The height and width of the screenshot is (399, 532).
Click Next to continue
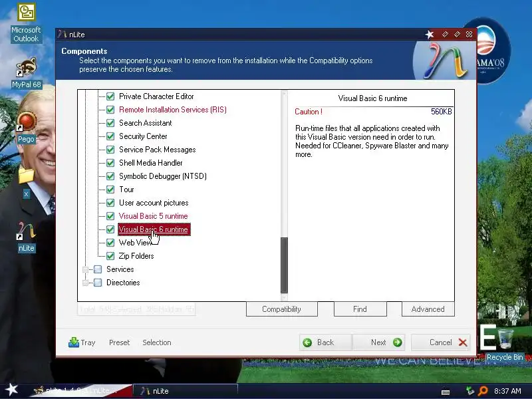coord(378,342)
